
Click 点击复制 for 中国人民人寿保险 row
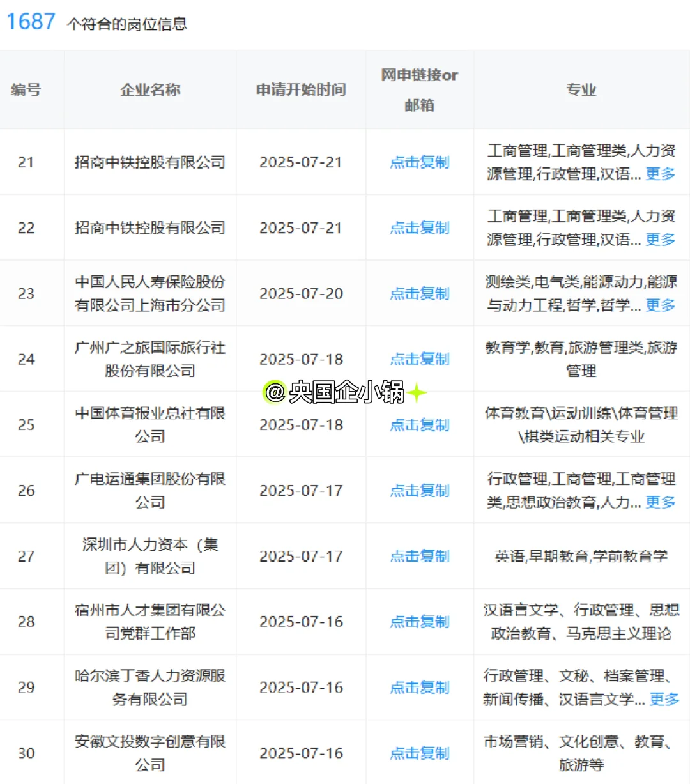point(420,294)
